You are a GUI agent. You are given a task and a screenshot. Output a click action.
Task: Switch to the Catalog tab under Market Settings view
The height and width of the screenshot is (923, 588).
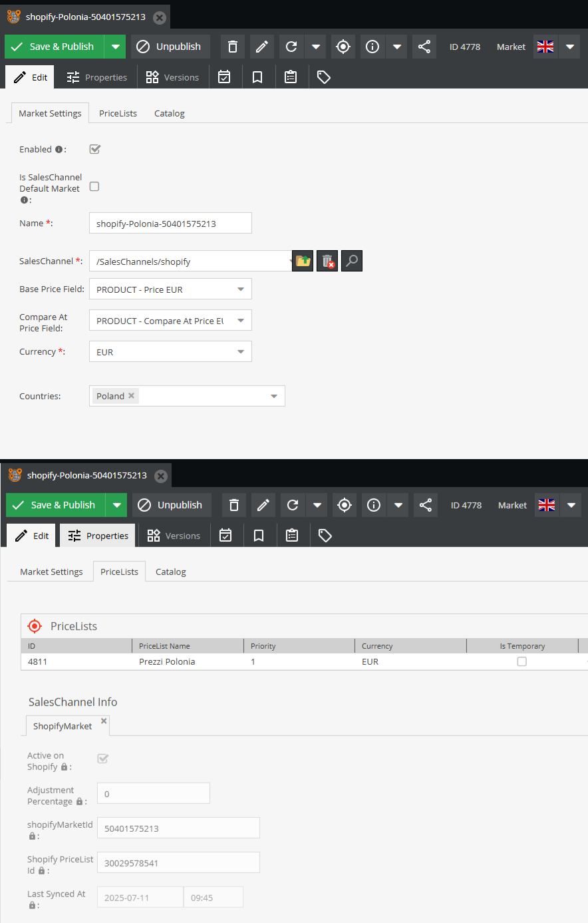169,114
